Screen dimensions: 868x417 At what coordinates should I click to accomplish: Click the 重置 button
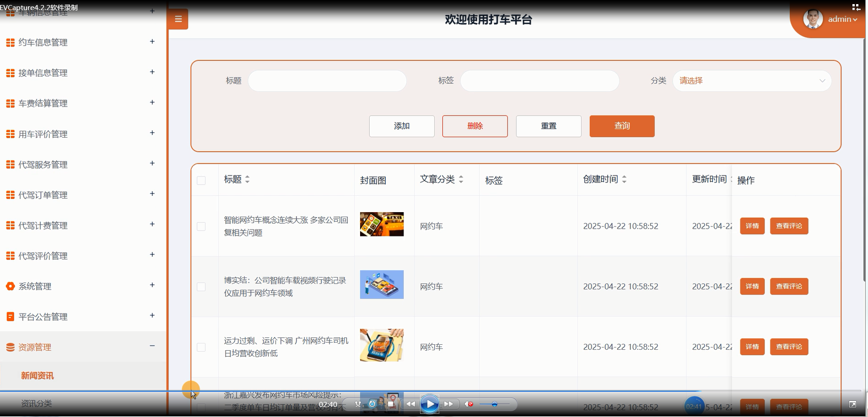[x=549, y=126]
